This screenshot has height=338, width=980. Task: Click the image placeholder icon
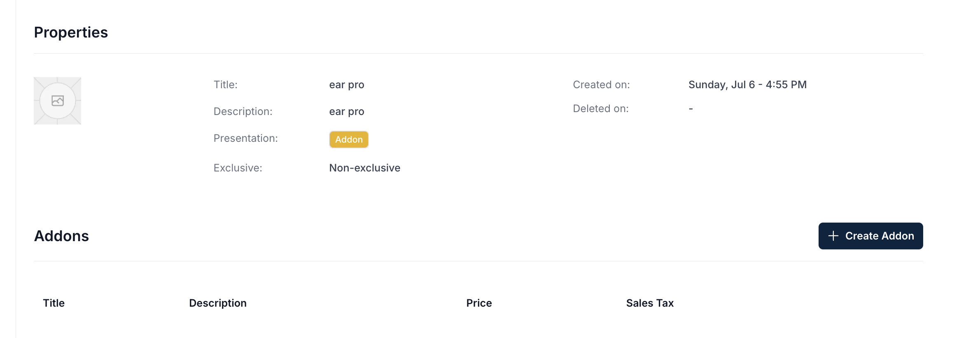tap(58, 101)
